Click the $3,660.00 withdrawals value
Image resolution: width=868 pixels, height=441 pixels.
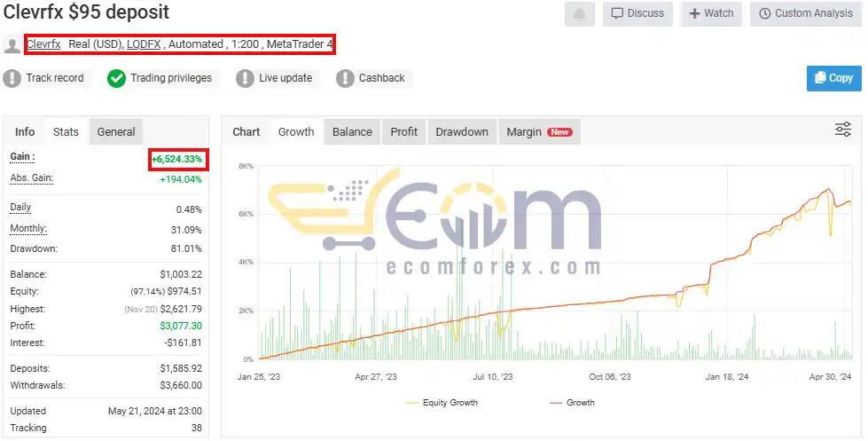181,385
